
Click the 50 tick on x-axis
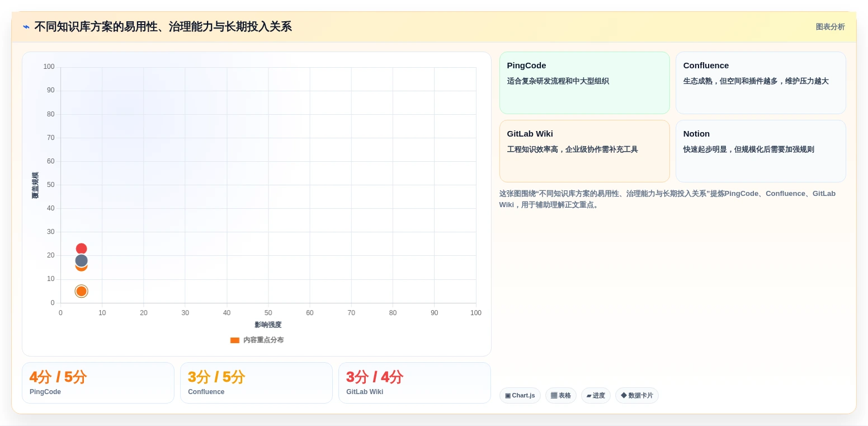(268, 313)
